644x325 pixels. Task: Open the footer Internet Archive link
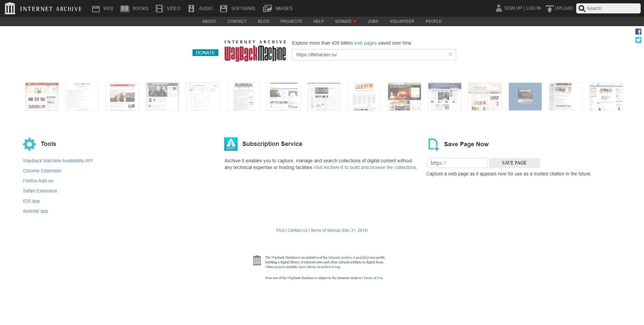pos(340,258)
